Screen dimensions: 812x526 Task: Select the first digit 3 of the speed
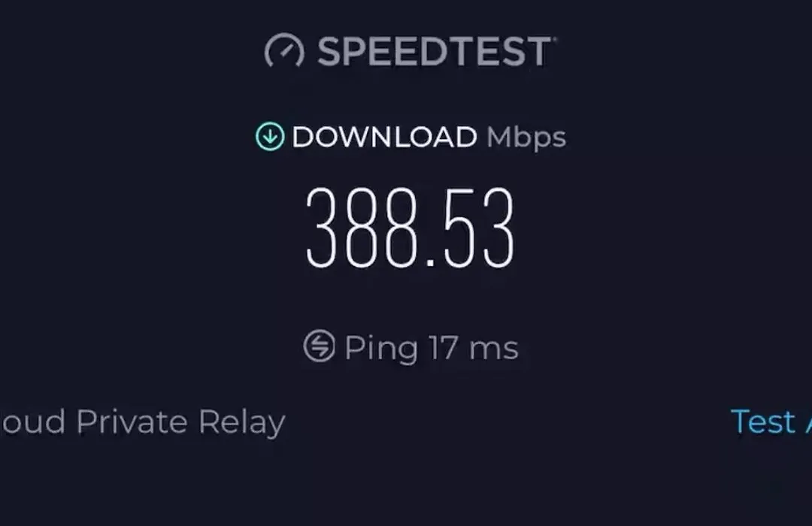(x=321, y=228)
